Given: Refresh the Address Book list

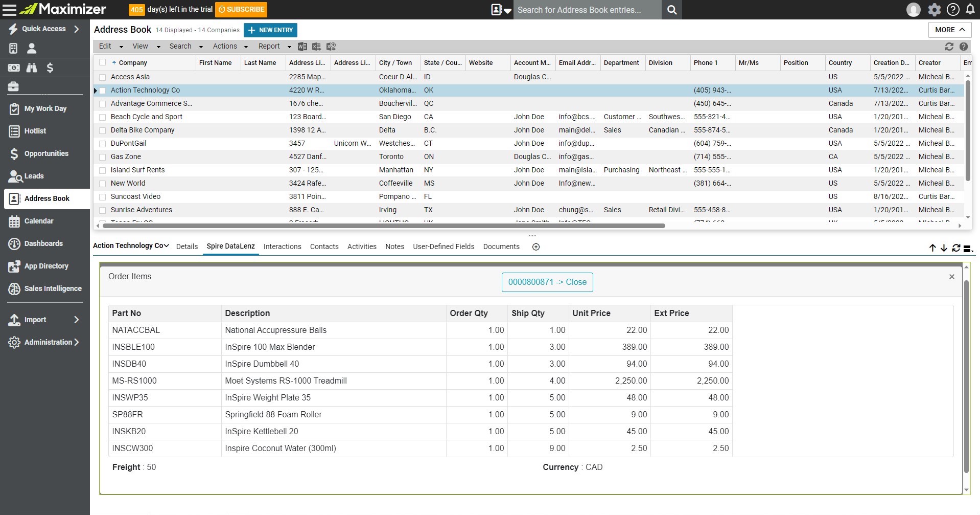Looking at the screenshot, I should 949,47.
